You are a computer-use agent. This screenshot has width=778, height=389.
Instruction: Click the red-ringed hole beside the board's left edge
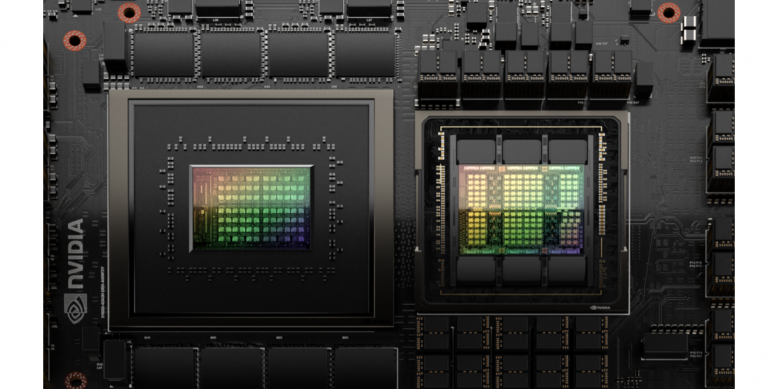[74, 41]
